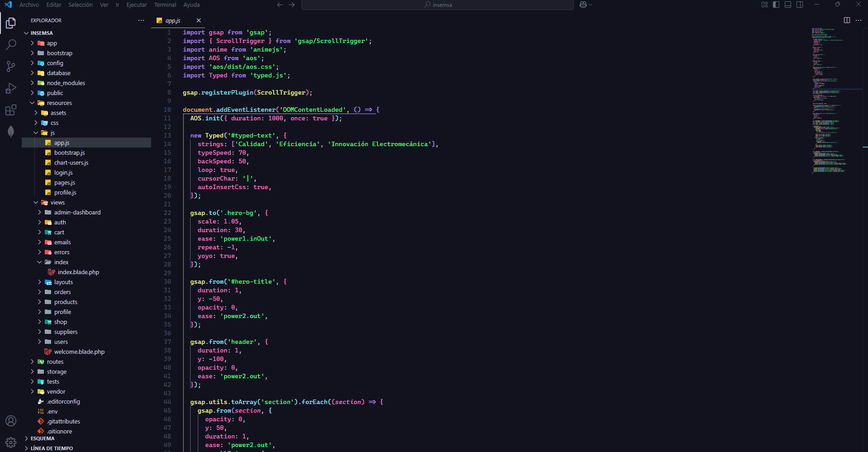Open the Ejecutar menu
This screenshot has width=868, height=452.
[137, 5]
